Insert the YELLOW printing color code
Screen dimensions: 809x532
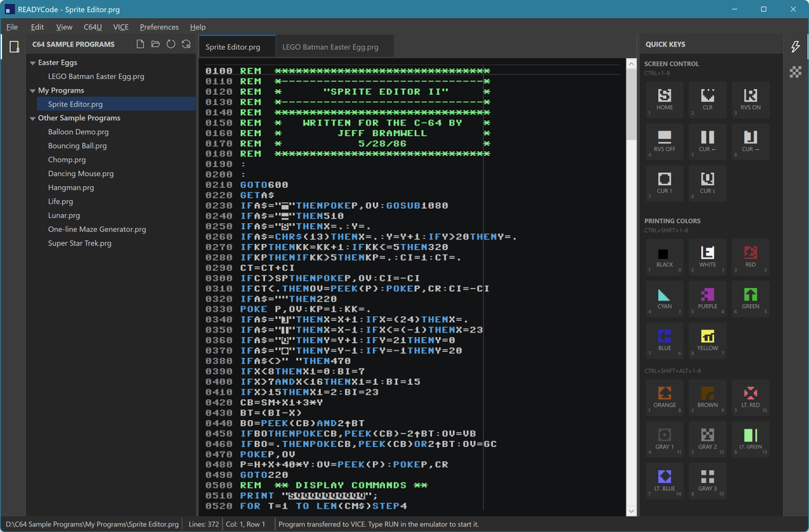click(x=708, y=341)
